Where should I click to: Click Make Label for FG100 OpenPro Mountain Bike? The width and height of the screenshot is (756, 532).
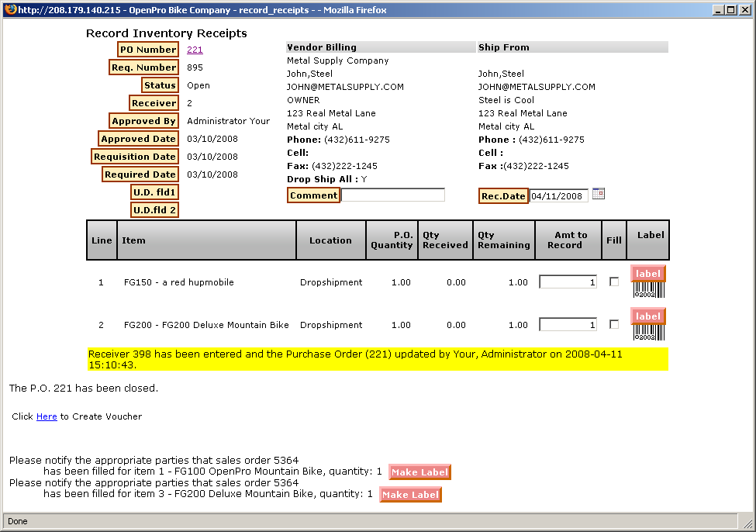(x=419, y=472)
